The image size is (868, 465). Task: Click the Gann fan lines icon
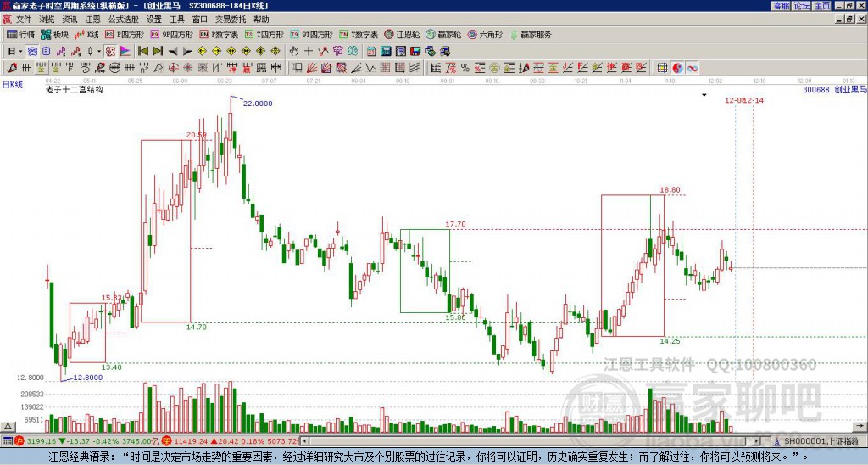tap(312, 68)
